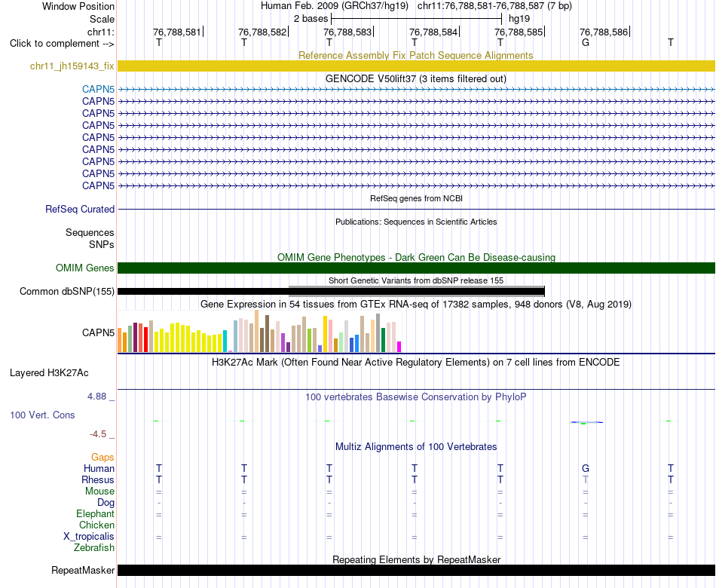This screenshot has width=716, height=588.
Task: Click the Click to complement label
Action: point(62,44)
